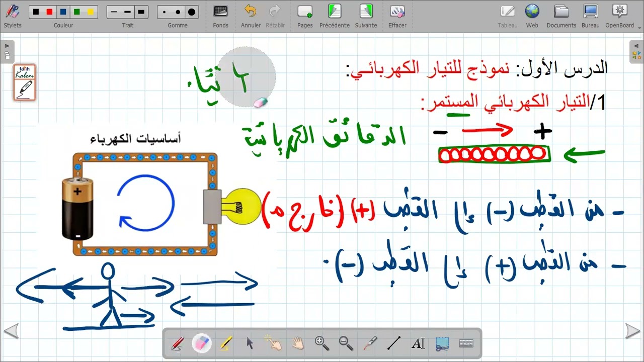Open the Documents manager
The height and width of the screenshot is (362, 644).
point(561,16)
